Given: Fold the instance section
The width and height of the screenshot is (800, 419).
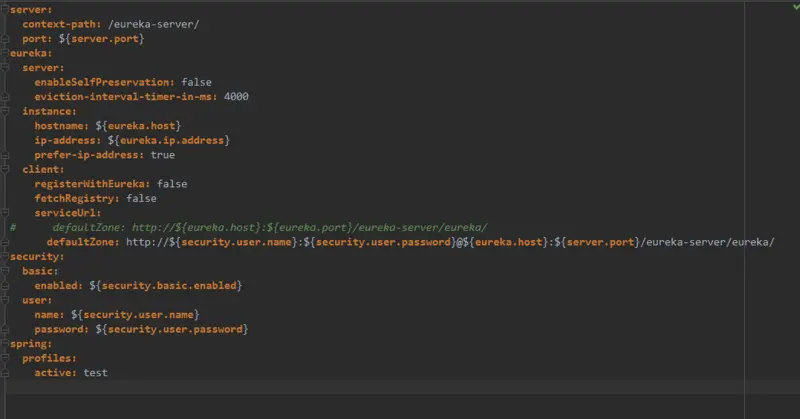Looking at the screenshot, I should tap(5, 111).
